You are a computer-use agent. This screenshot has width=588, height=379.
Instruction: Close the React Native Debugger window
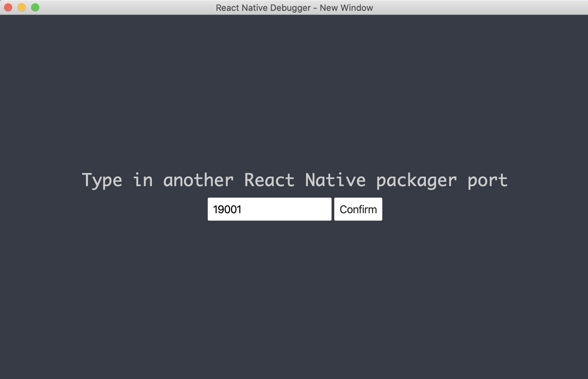[x=8, y=7]
